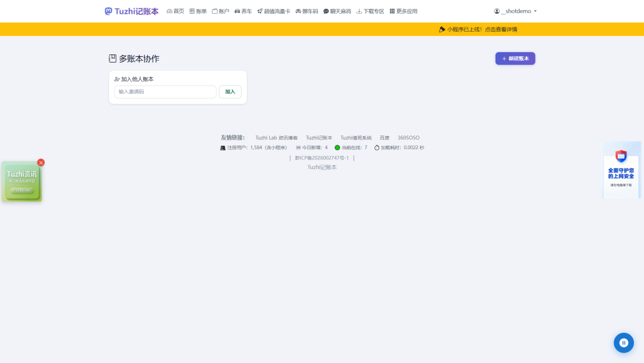Open the Tuzhi值班系统 link
This screenshot has width=644, height=363.
pos(355,138)
